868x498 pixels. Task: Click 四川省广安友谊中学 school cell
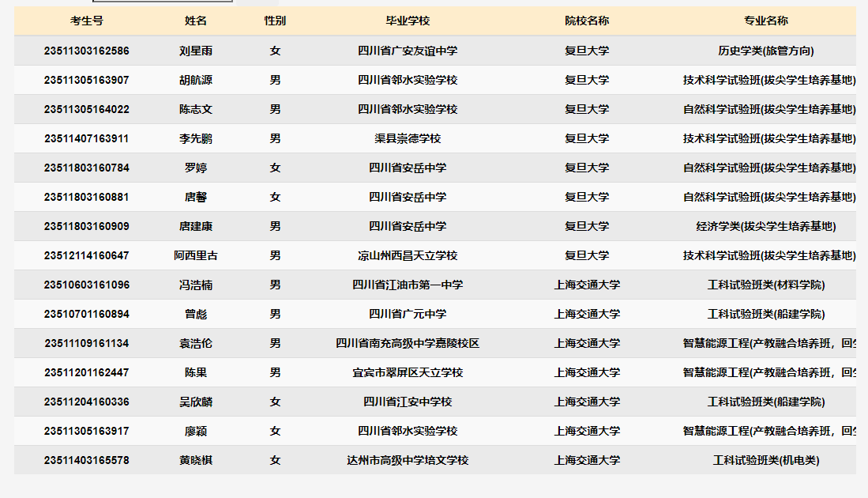[x=408, y=51]
